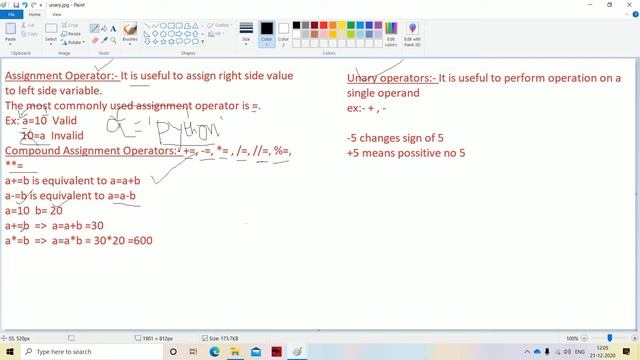This screenshot has height=360, width=640.
Task: Click the Select rectangle icon
Action: 51,29
